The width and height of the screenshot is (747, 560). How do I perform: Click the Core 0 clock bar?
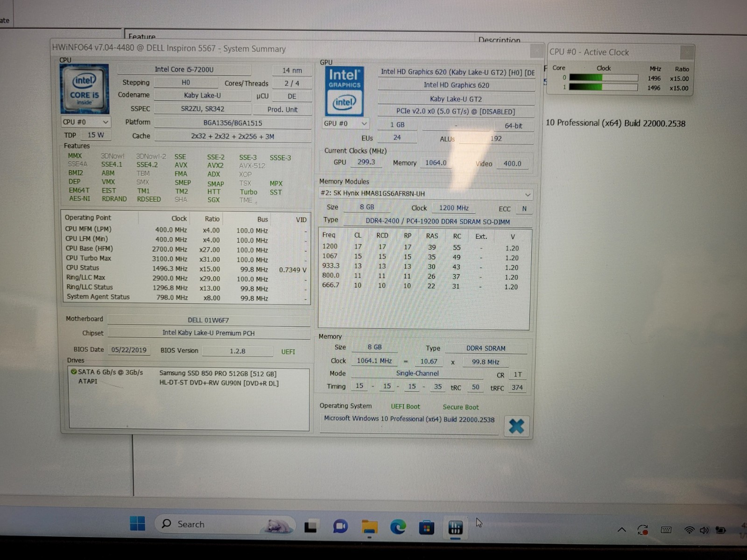(x=603, y=78)
